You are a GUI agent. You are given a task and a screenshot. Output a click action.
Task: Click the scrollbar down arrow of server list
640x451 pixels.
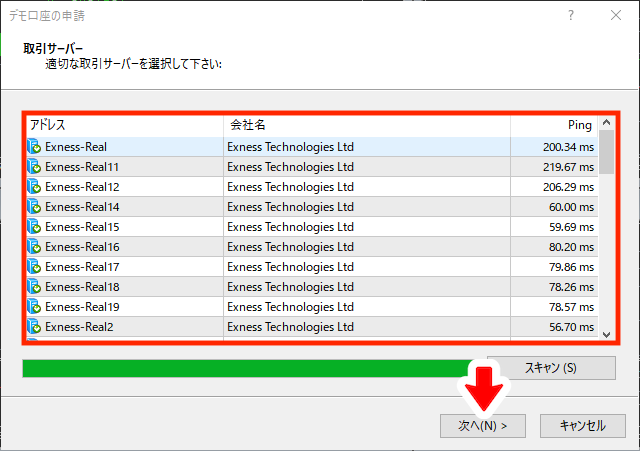point(607,334)
